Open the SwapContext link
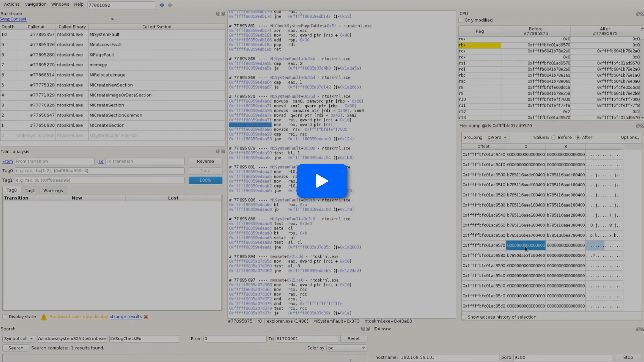This screenshot has height=362, width=644. point(13,19)
